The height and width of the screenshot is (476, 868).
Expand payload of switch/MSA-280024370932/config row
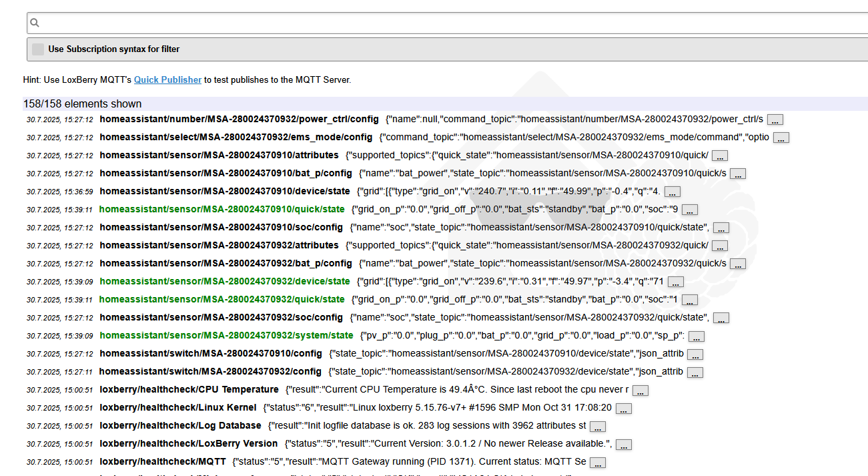point(695,373)
